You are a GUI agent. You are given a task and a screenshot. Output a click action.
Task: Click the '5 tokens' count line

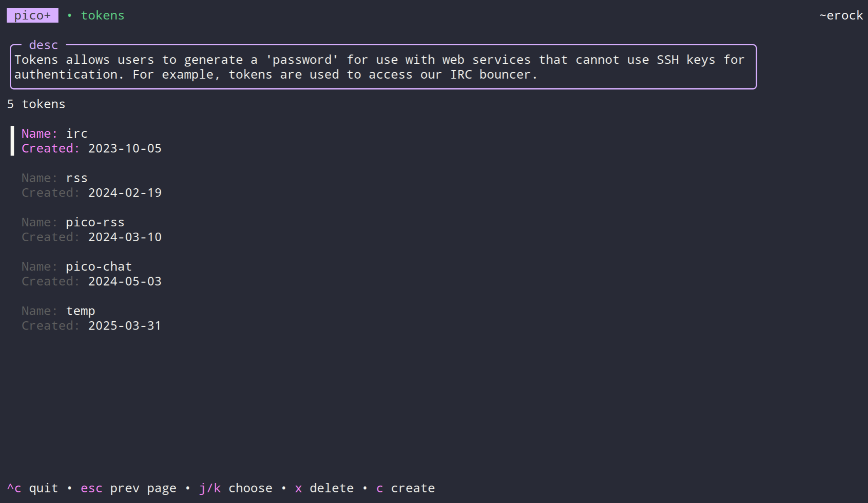(x=36, y=104)
